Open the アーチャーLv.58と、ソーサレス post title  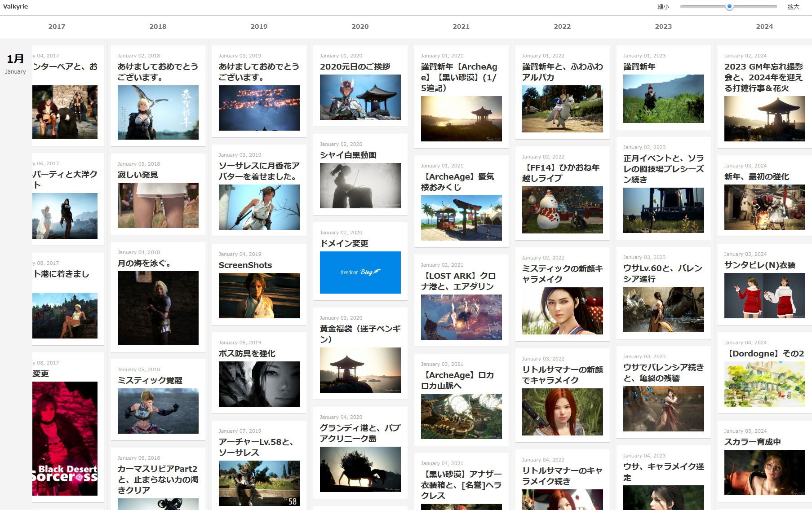click(256, 447)
